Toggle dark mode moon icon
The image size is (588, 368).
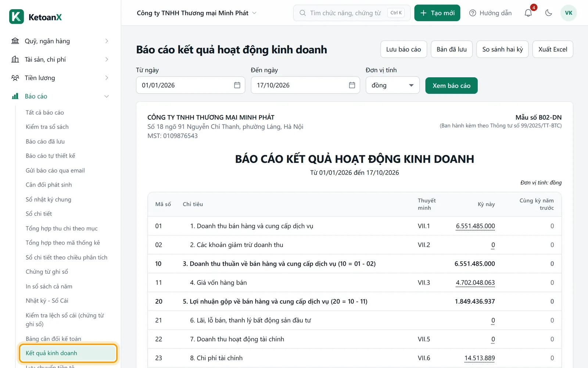click(549, 13)
